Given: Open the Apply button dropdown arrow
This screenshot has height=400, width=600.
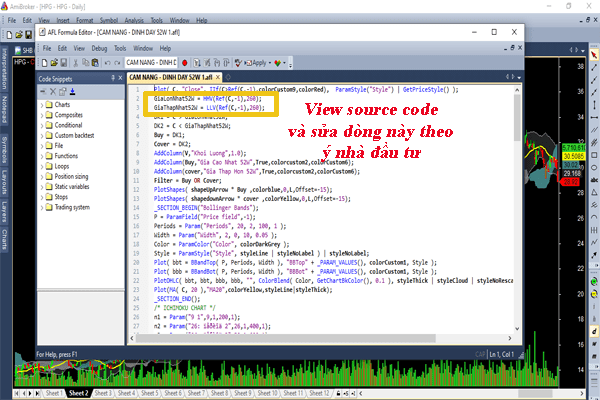Looking at the screenshot, I should click(270, 63).
